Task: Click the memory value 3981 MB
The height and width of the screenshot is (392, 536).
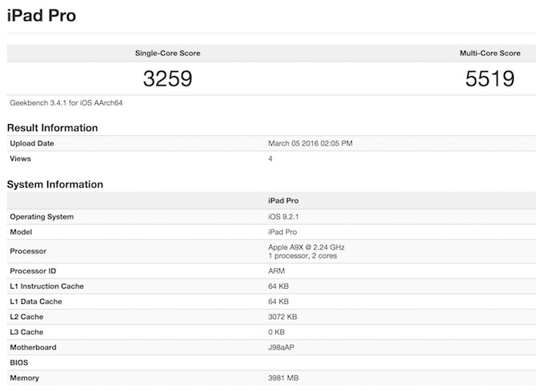Action: (285, 378)
